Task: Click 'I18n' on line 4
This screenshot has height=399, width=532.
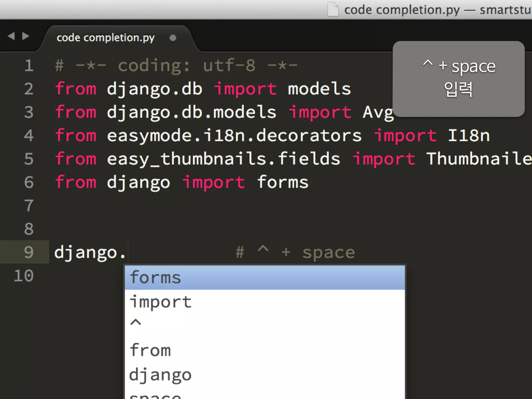Action: click(x=469, y=136)
